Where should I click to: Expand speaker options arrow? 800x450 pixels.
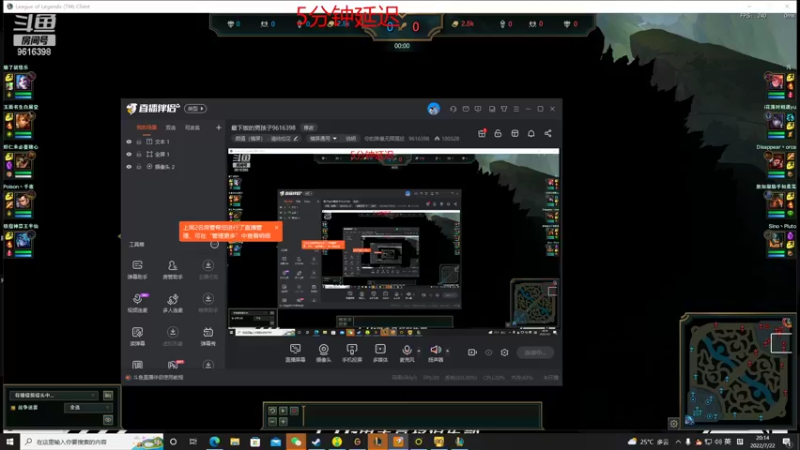coord(447,351)
